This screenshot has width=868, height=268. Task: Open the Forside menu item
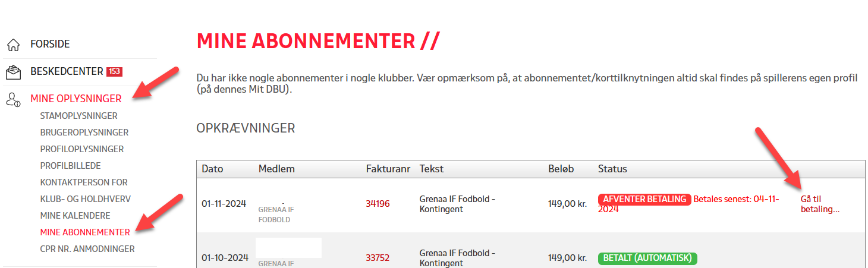coord(50,44)
